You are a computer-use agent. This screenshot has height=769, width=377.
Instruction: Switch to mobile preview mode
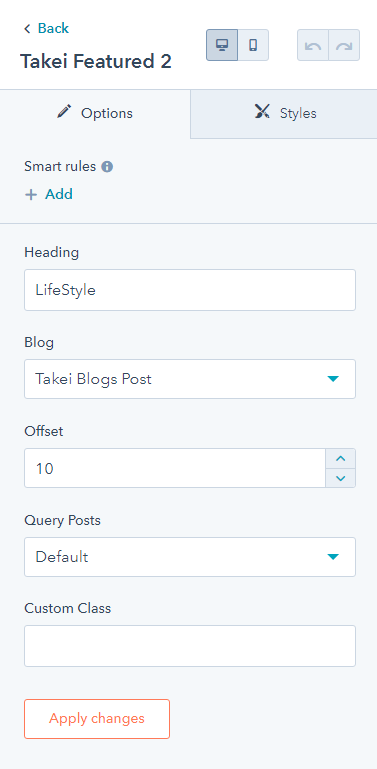pos(253,45)
